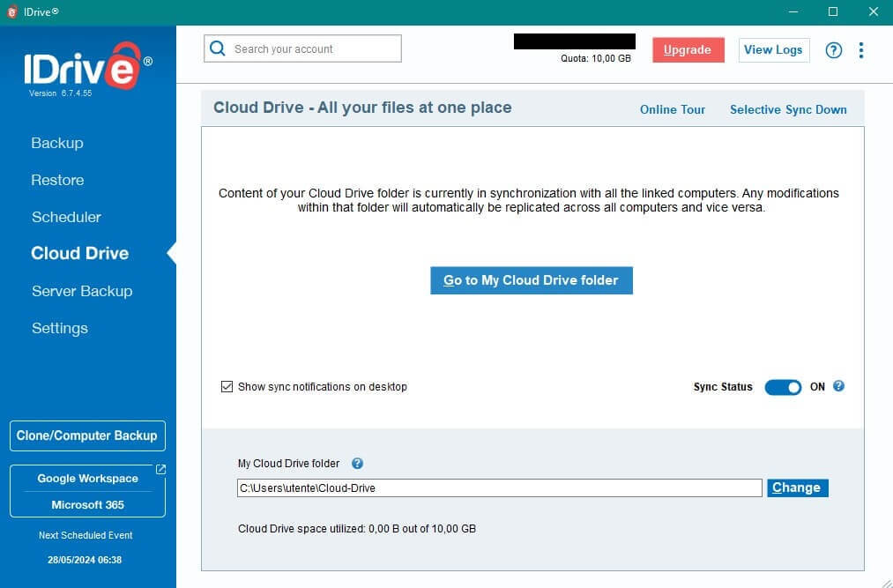Open View Logs

pyautogui.click(x=773, y=50)
